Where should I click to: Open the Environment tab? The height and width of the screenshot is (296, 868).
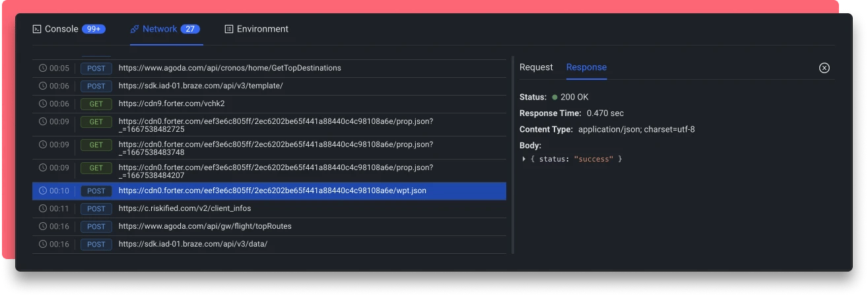(262, 29)
